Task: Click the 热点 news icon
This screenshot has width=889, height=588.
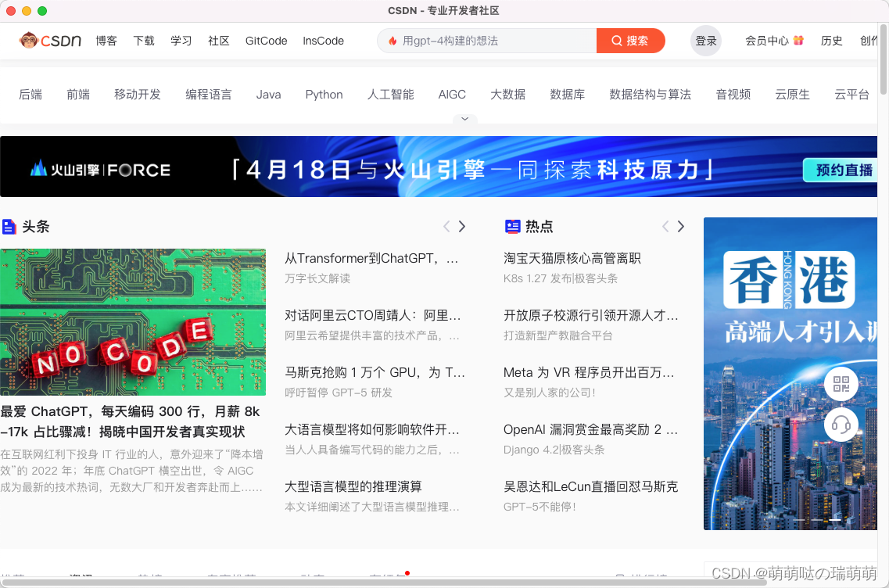Action: point(513,227)
